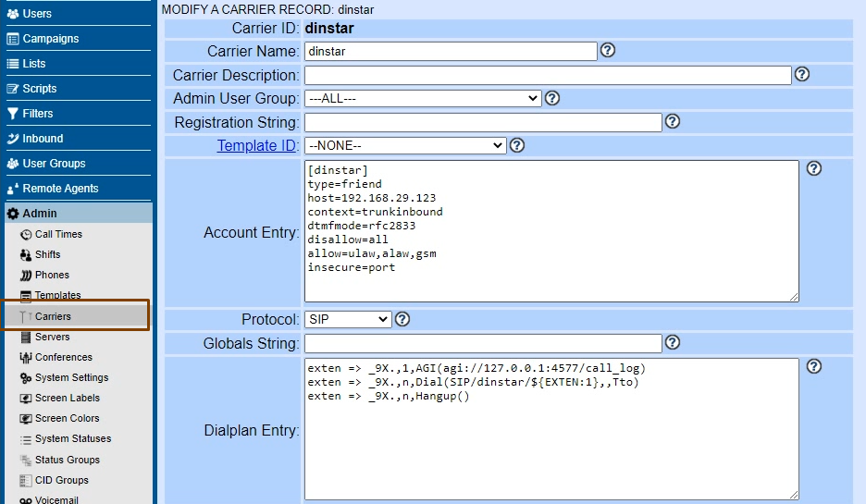Go to System Statuses page
This screenshot has width=866, height=504.
click(73, 439)
